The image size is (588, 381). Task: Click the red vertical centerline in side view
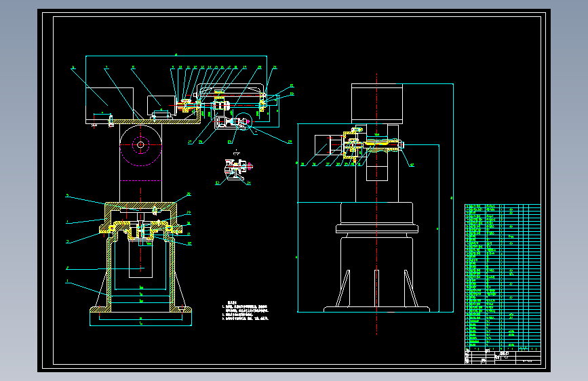click(x=377, y=203)
